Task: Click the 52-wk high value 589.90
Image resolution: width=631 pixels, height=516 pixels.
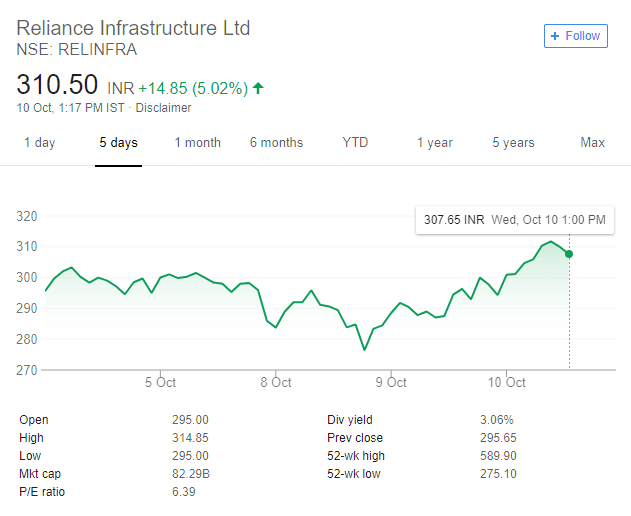Action: 498,456
